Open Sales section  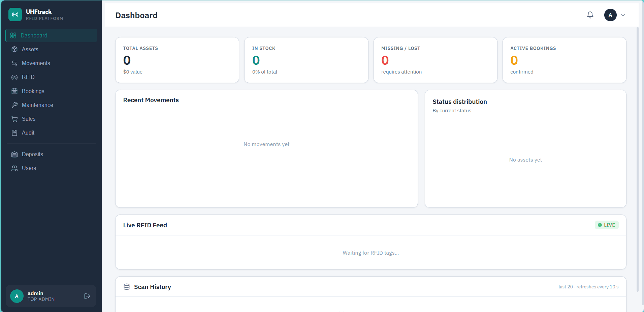coord(51,119)
